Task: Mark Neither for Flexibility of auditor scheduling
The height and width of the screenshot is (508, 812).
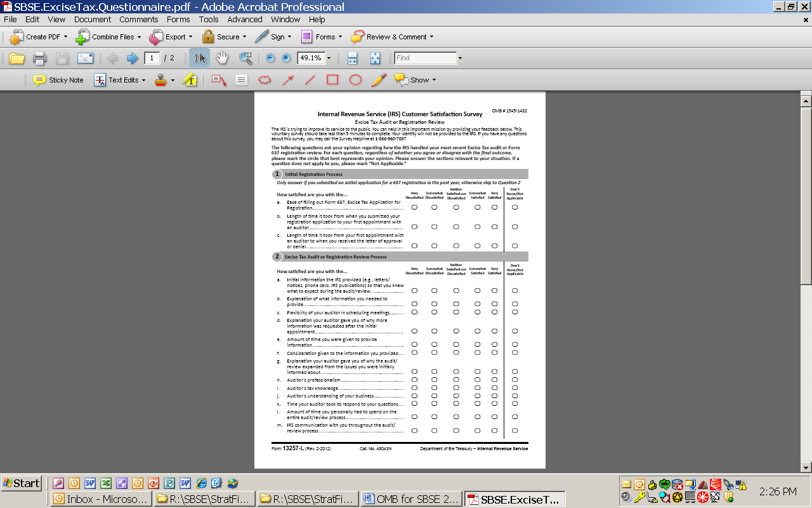Action: pyautogui.click(x=456, y=312)
